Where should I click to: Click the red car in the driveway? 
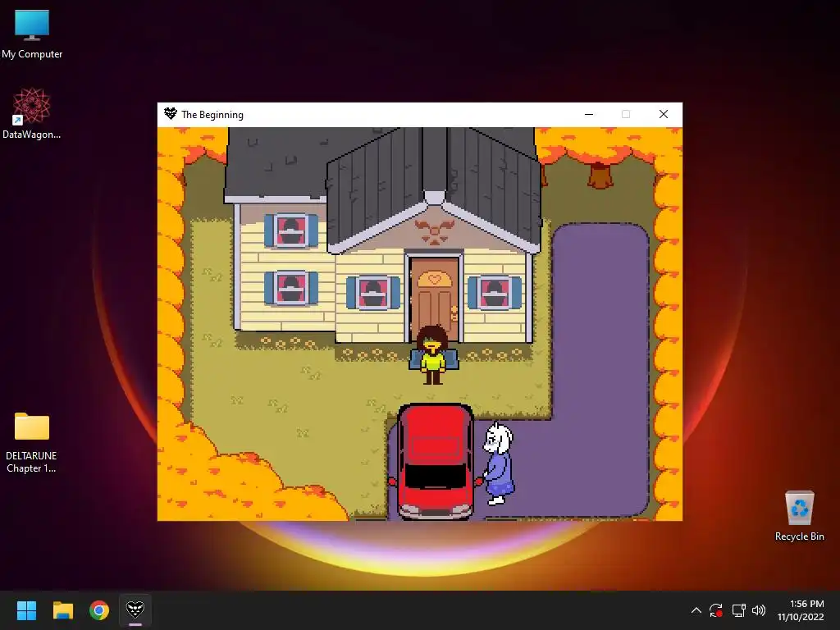coord(435,462)
